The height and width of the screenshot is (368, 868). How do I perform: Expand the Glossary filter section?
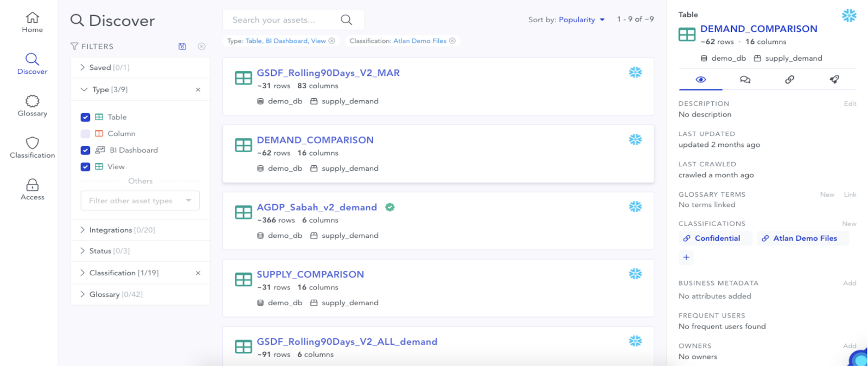140,294
